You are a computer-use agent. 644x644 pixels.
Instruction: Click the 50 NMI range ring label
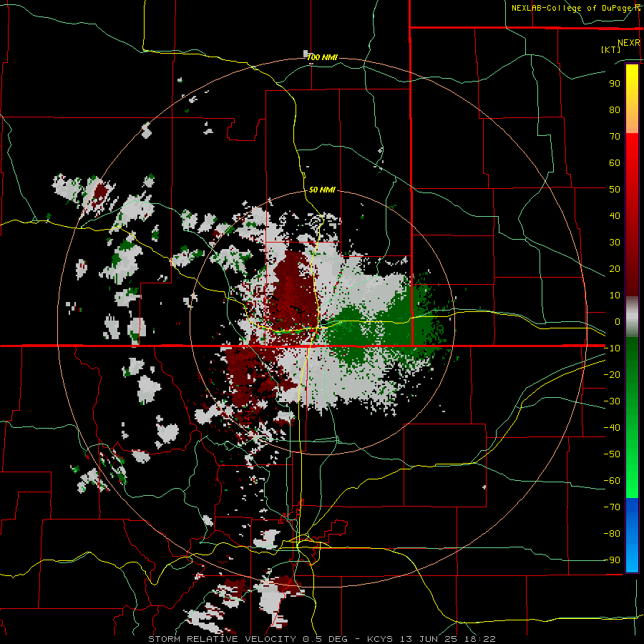(323, 190)
